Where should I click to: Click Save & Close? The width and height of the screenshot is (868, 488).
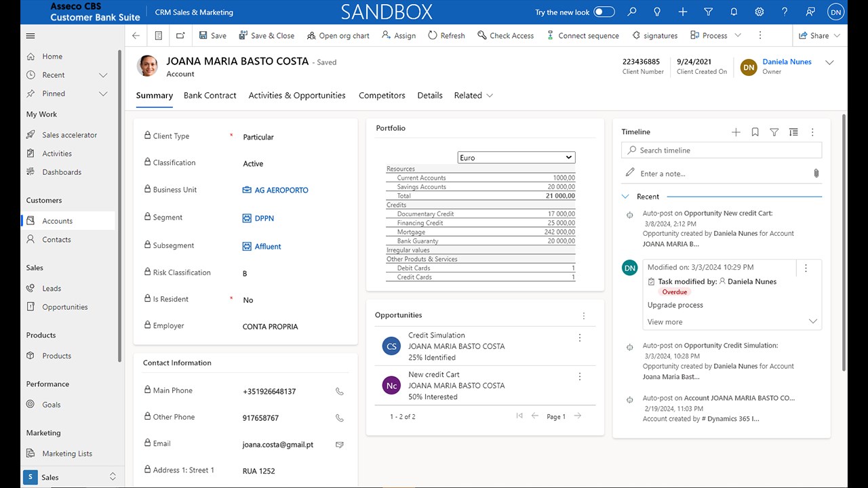coord(267,36)
